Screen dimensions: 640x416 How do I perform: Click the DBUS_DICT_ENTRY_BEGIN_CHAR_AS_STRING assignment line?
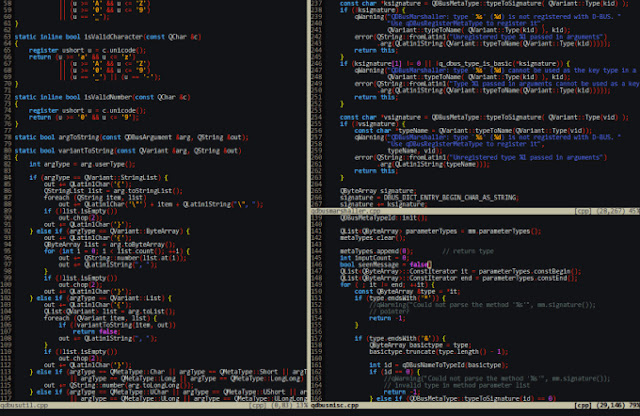point(429,198)
